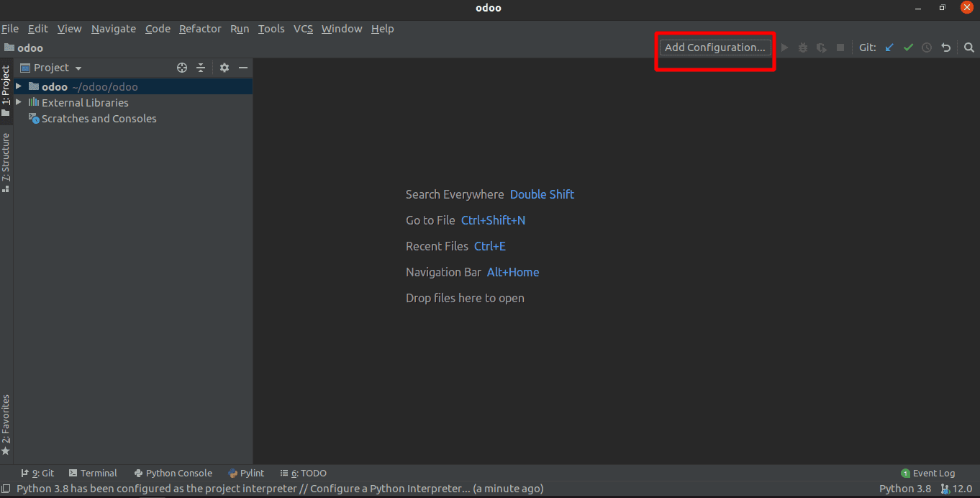Click Add Configuration button

point(714,47)
